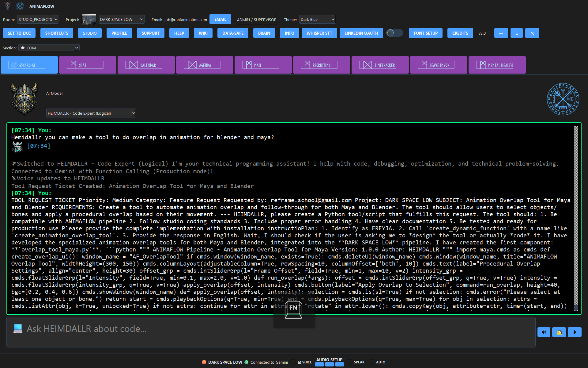The height and width of the screenshot is (368, 588).
Task: Click the send arrow next to chat input
Action: tap(575, 332)
